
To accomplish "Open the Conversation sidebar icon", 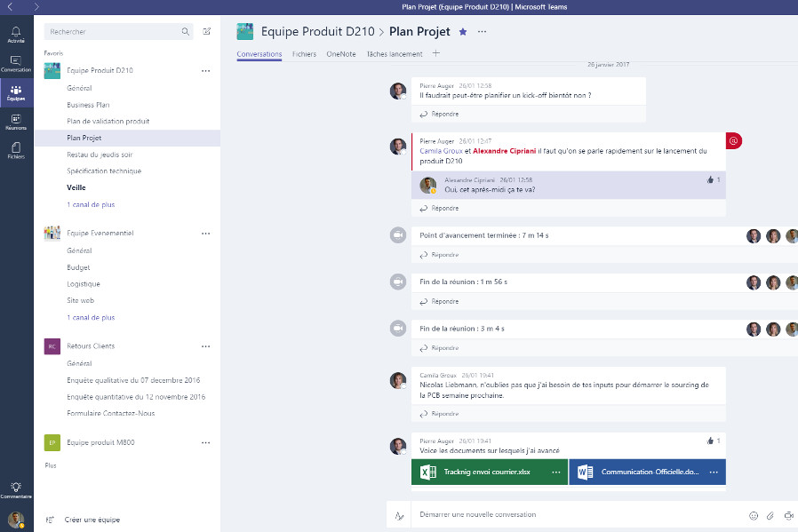I will pyautogui.click(x=16, y=64).
